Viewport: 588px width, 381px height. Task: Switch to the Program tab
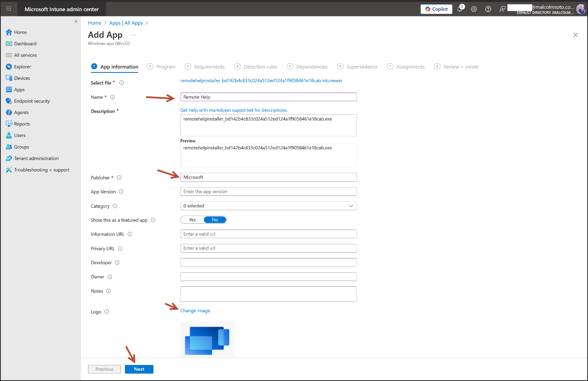click(x=161, y=67)
